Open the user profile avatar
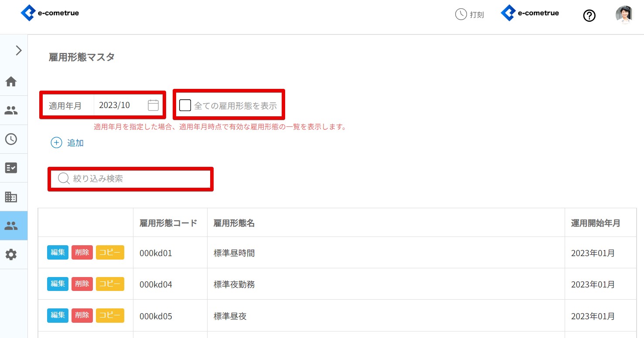 click(624, 15)
